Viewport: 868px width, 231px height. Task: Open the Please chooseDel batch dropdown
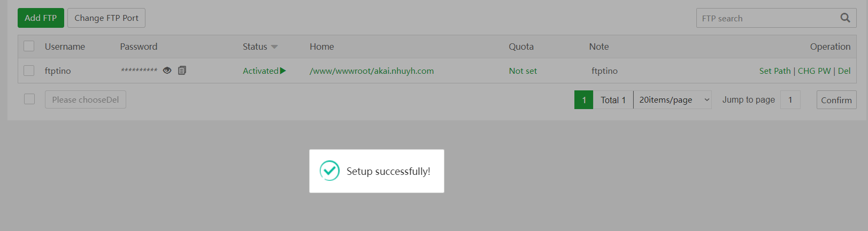click(86, 100)
